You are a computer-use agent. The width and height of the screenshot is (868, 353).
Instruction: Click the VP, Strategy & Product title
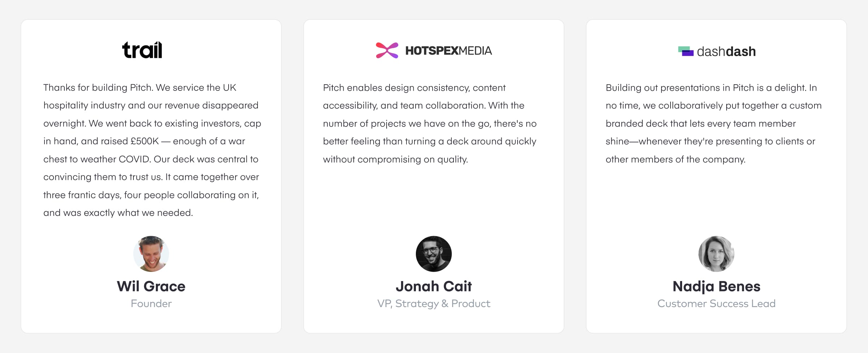pos(434,303)
